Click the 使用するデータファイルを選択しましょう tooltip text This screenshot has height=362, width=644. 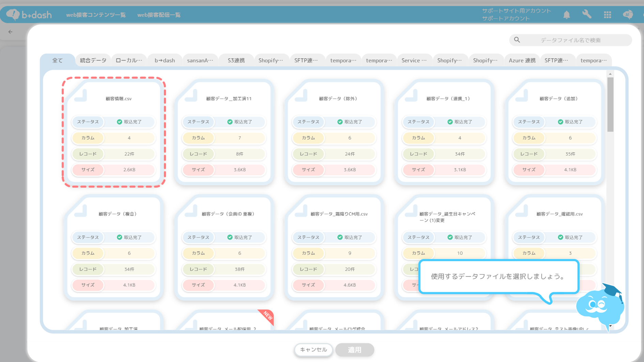[498, 277]
